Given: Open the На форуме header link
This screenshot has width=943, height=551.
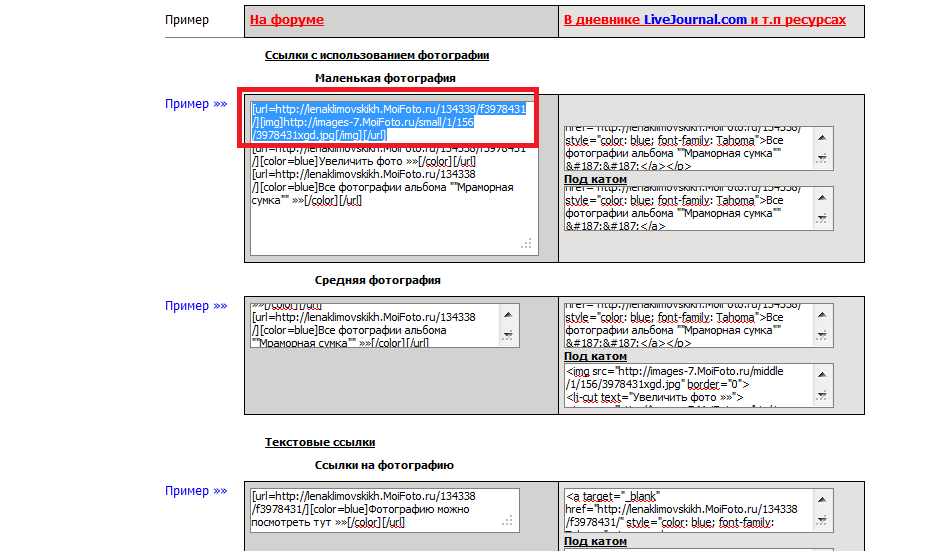Looking at the screenshot, I should [286, 20].
